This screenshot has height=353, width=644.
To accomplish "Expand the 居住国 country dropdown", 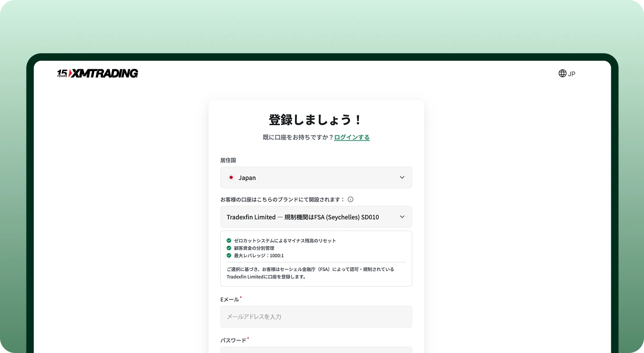I will [x=316, y=177].
